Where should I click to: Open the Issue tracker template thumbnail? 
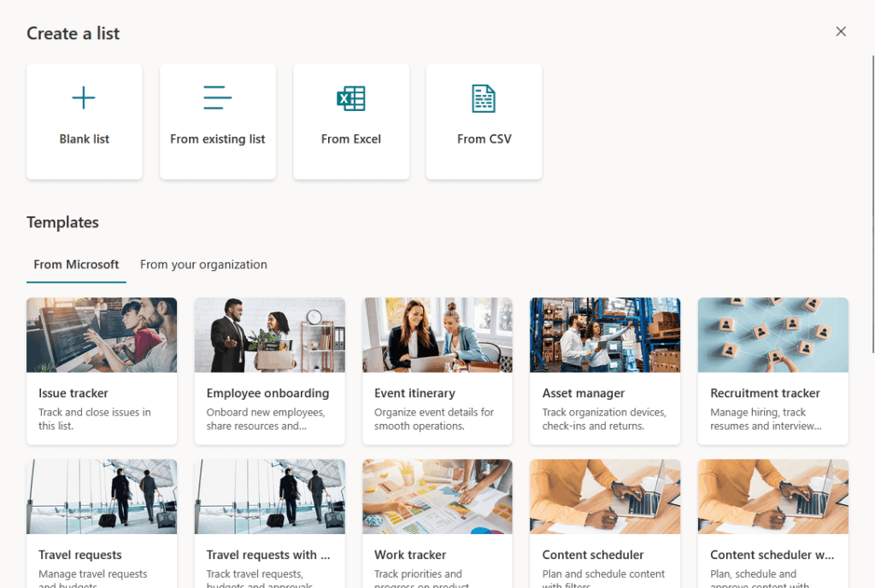pos(102,335)
